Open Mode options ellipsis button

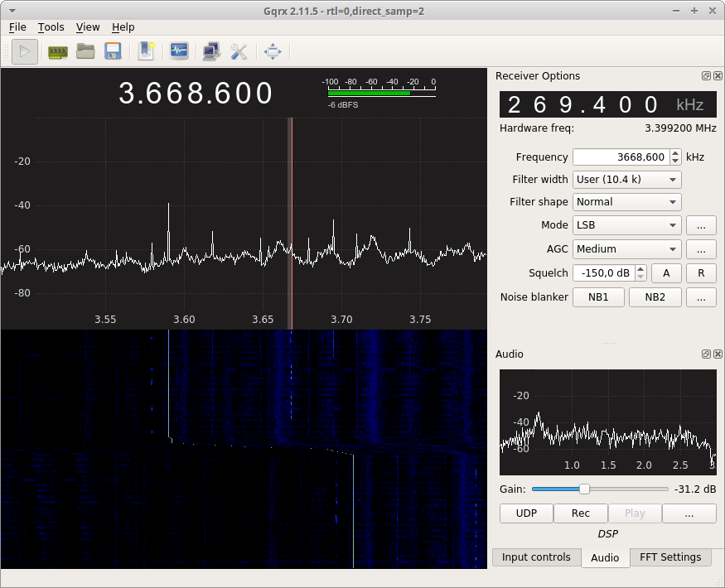(x=701, y=225)
